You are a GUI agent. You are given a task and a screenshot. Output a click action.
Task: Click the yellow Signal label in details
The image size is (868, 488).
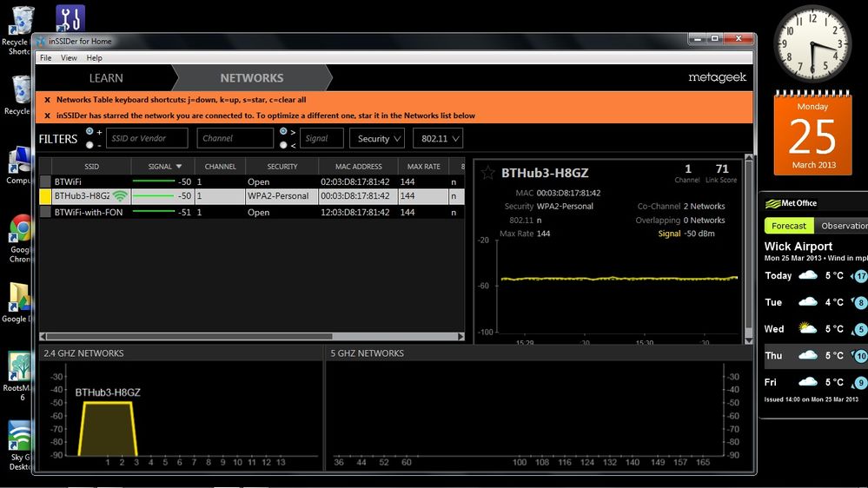669,234
